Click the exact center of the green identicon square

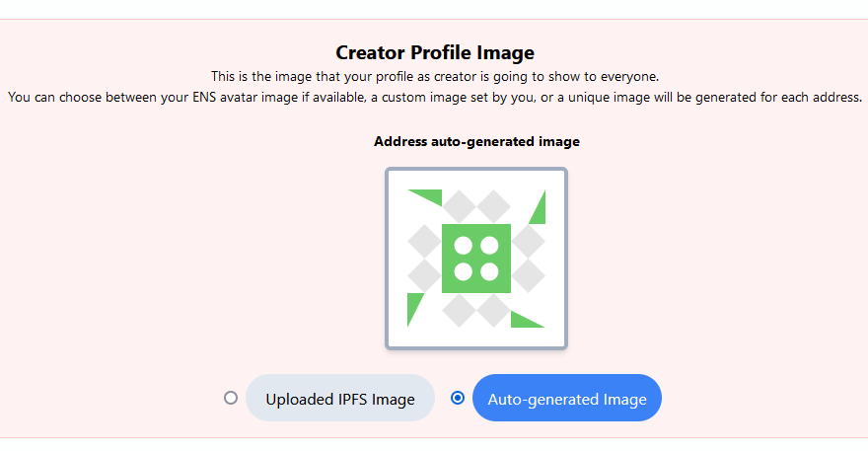point(476,259)
